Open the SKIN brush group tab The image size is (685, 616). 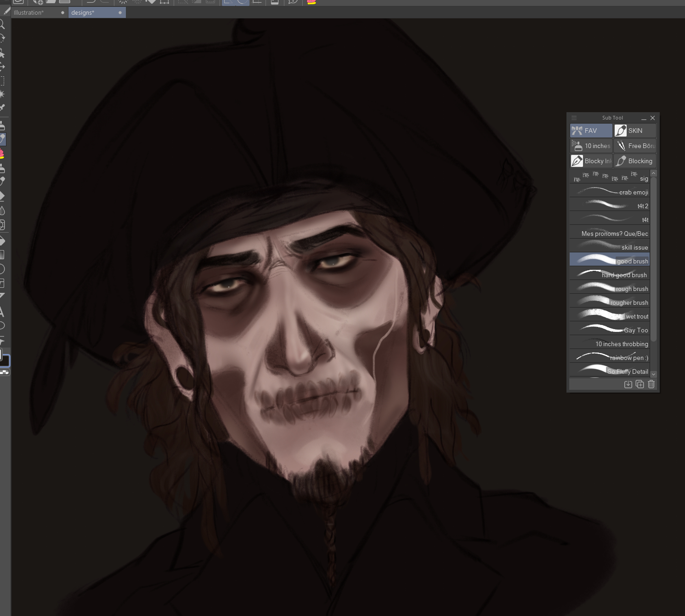tap(635, 131)
